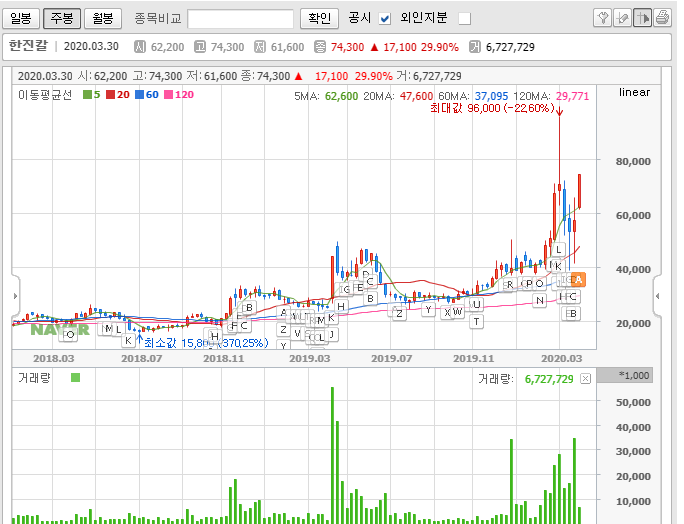Open disclosure marker U on chart

coord(476,304)
